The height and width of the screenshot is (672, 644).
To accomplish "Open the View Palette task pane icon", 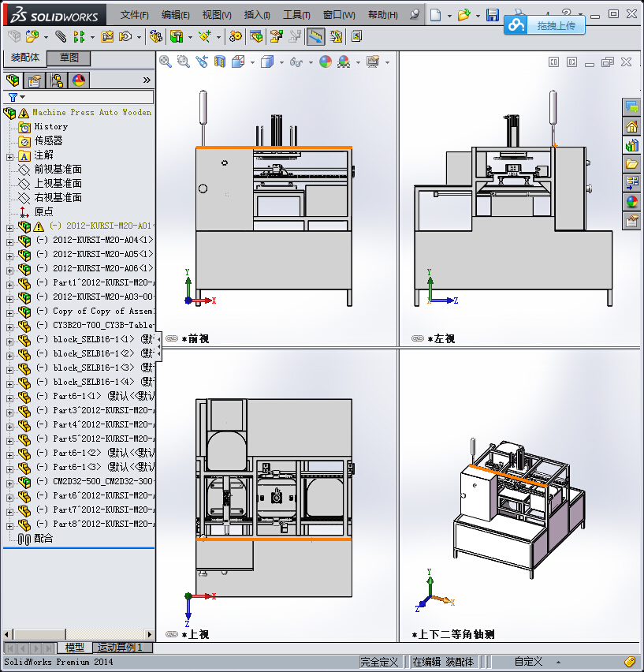I will [x=631, y=184].
